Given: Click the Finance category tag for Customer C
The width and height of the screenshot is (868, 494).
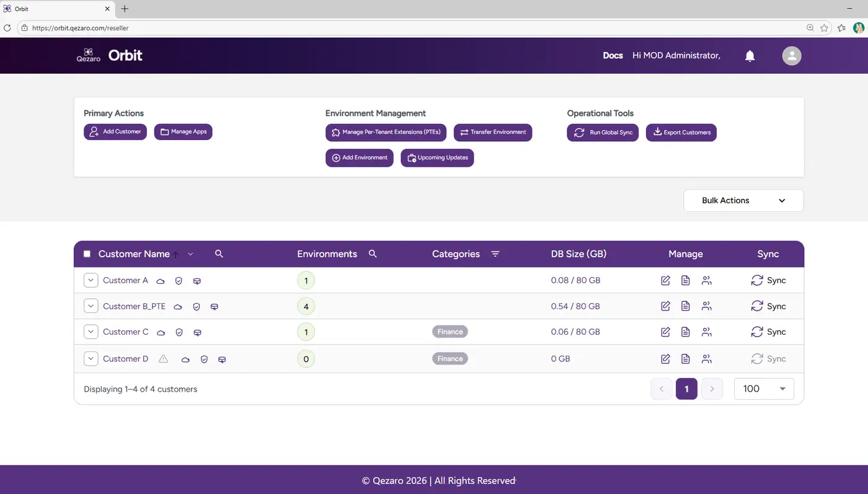Looking at the screenshot, I should coord(449,332).
